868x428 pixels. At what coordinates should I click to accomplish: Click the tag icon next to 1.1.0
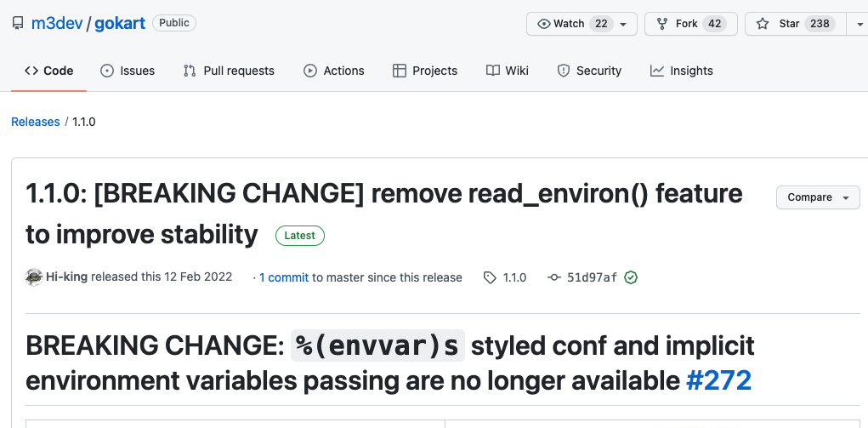point(490,277)
